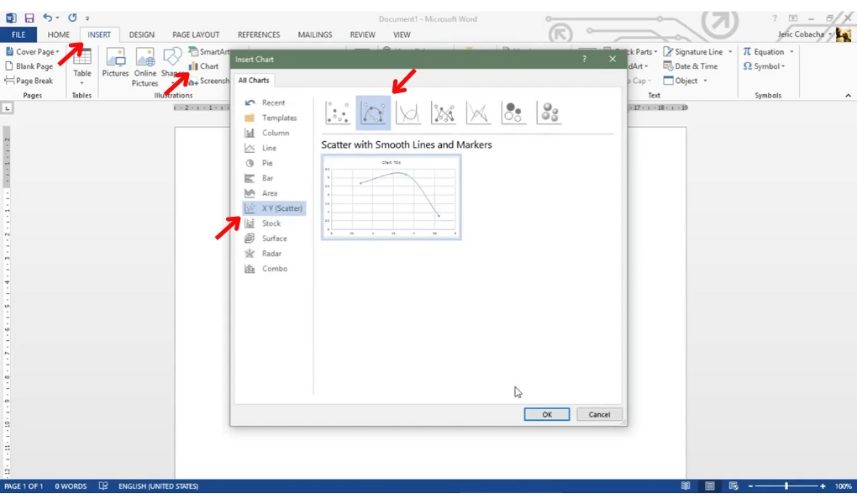
Task: Choose Pie in the chart type list
Action: pyautogui.click(x=266, y=163)
